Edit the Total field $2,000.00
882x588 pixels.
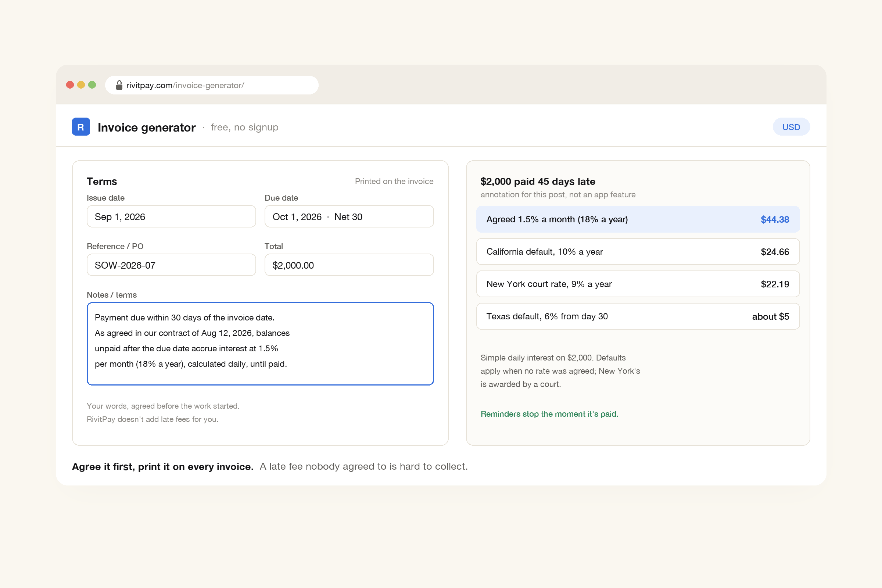tap(349, 265)
